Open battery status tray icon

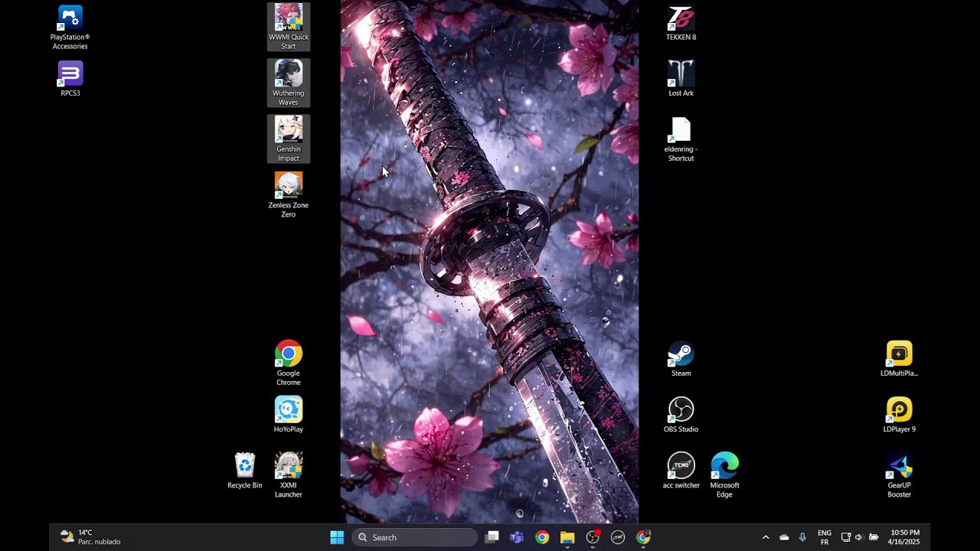[874, 537]
